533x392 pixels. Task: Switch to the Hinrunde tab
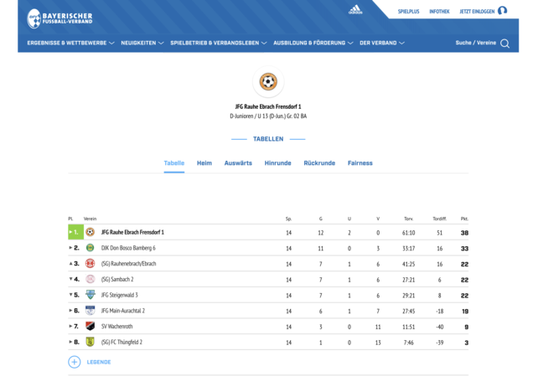pos(277,163)
